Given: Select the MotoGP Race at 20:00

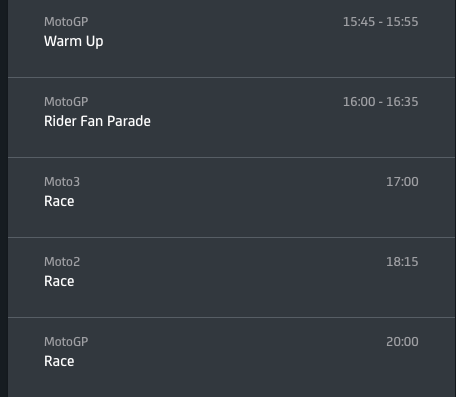Looking at the screenshot, I should (231, 357).
